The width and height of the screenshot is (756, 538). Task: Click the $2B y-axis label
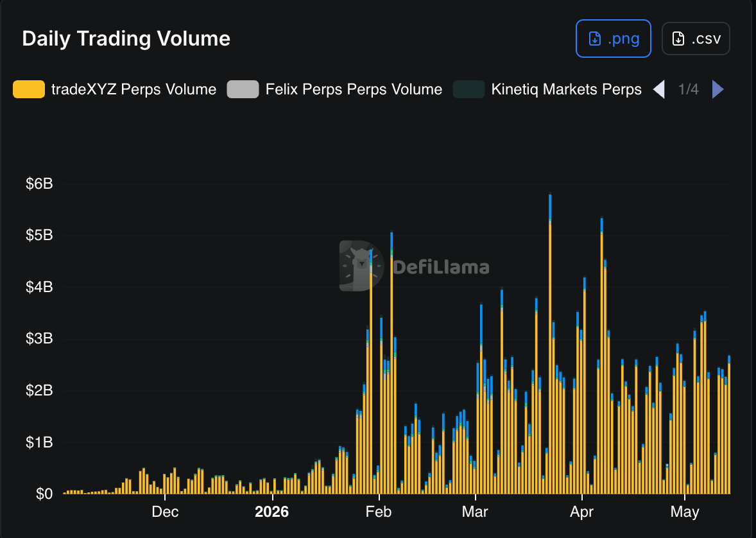point(40,390)
